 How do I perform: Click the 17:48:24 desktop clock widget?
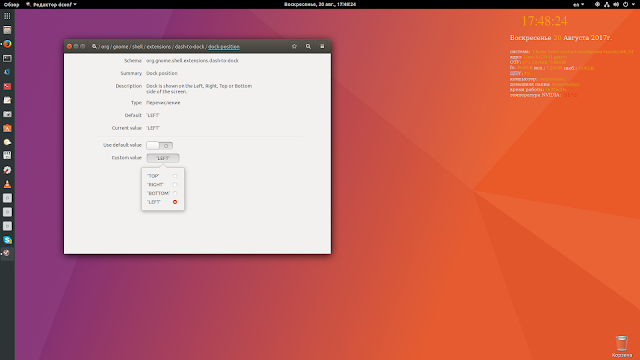click(x=544, y=21)
